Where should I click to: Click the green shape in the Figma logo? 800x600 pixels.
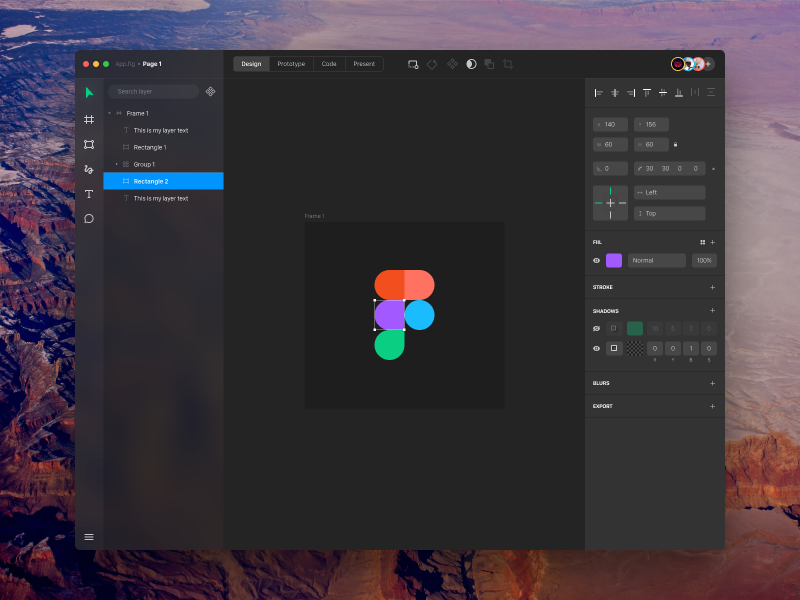[x=389, y=345]
